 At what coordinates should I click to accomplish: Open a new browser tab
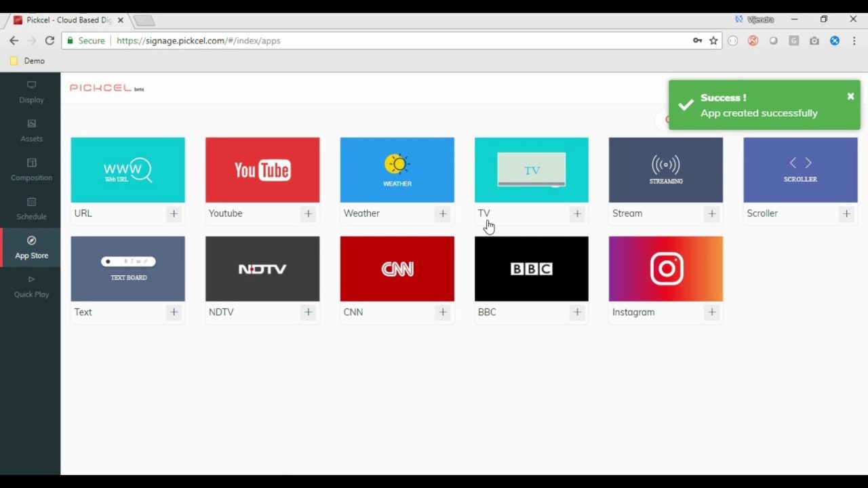pyautogui.click(x=144, y=20)
